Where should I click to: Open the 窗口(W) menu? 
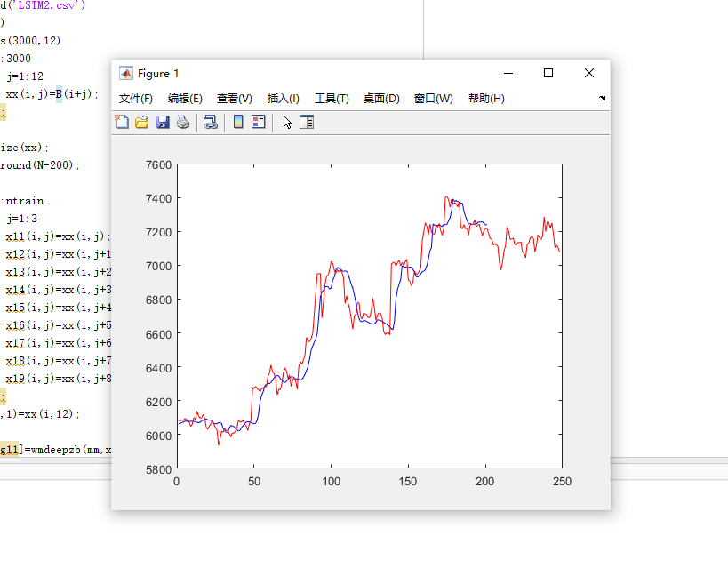434,99
